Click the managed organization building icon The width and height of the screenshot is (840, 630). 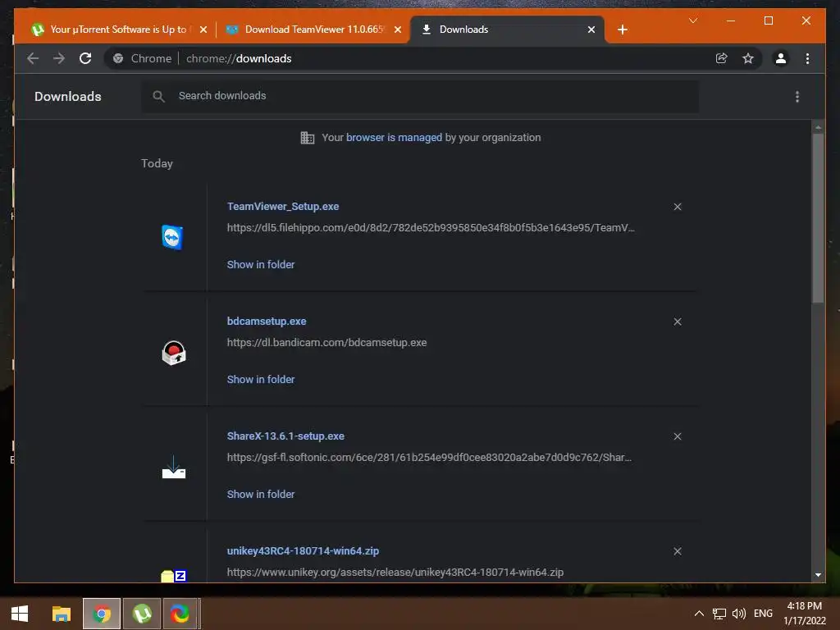308,138
